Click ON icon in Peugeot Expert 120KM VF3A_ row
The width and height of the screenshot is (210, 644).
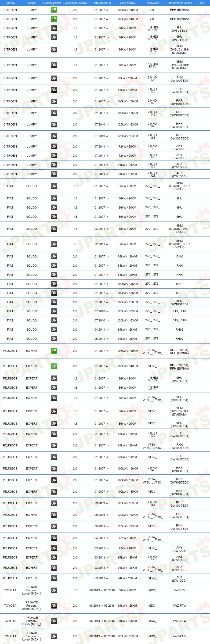point(54,446)
